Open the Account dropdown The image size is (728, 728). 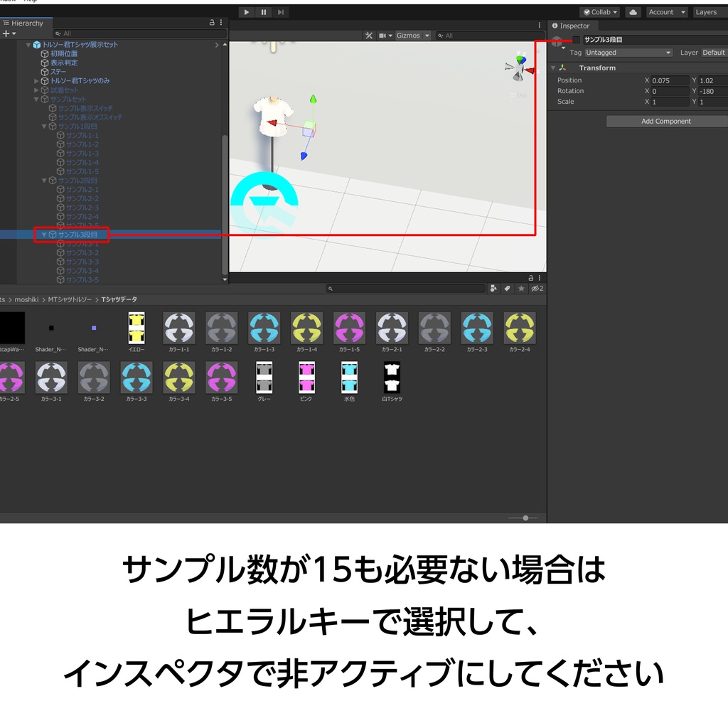[667, 12]
